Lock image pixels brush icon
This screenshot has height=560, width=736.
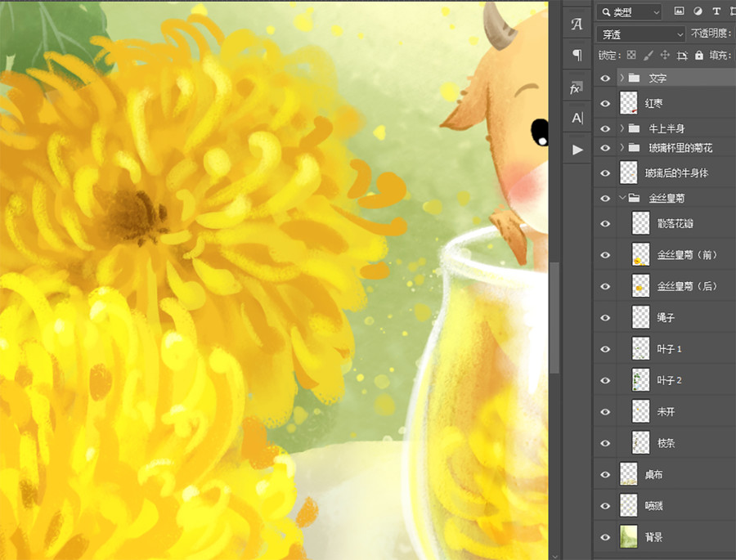tap(648, 56)
